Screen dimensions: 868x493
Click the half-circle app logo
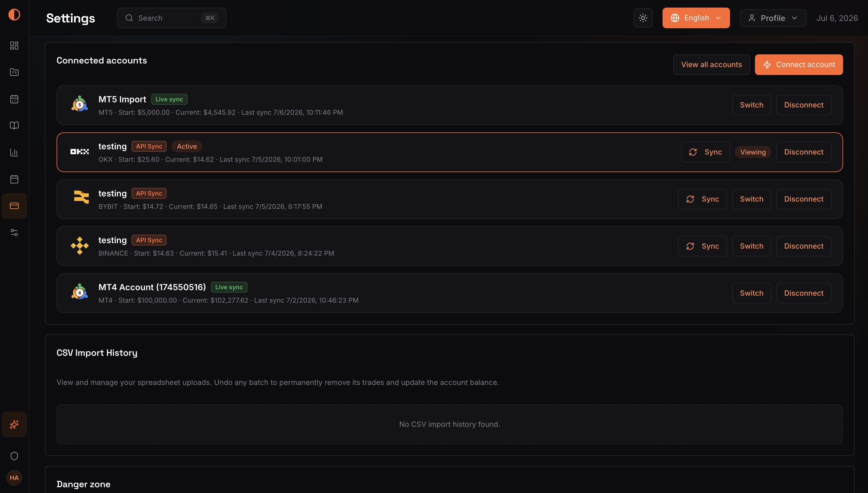coord(14,15)
